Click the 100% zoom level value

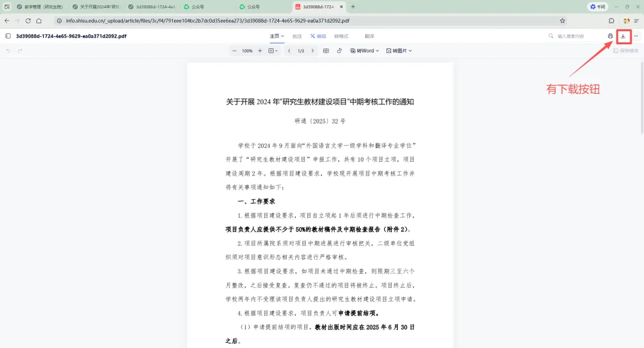pyautogui.click(x=247, y=51)
